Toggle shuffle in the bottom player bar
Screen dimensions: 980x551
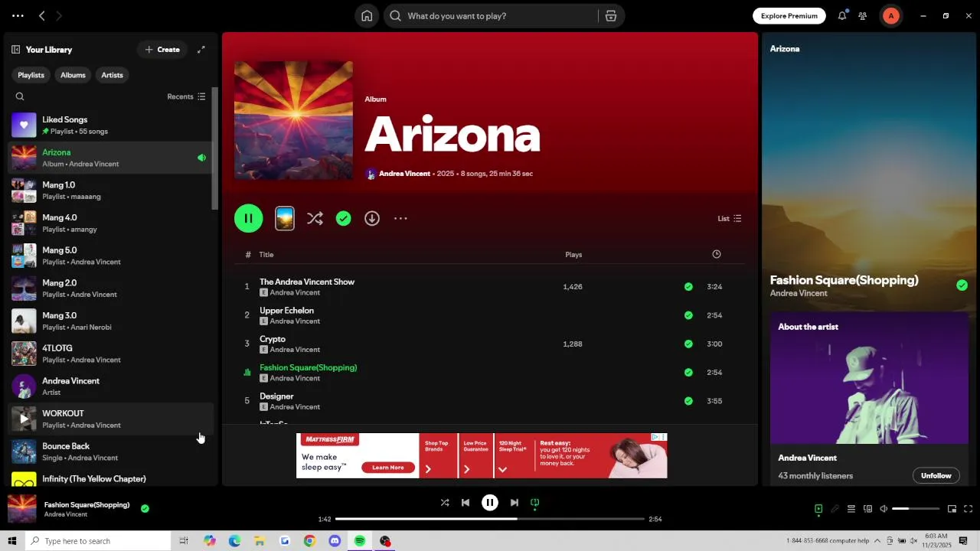coord(445,503)
